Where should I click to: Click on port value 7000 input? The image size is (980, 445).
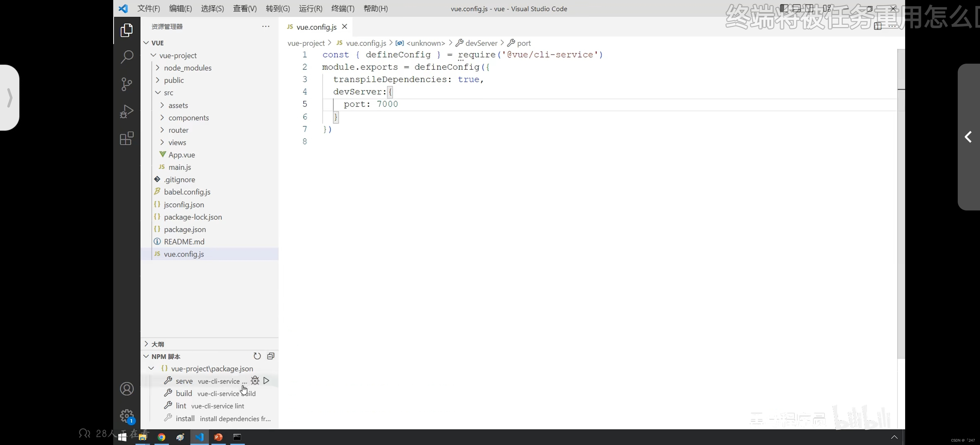tap(387, 104)
